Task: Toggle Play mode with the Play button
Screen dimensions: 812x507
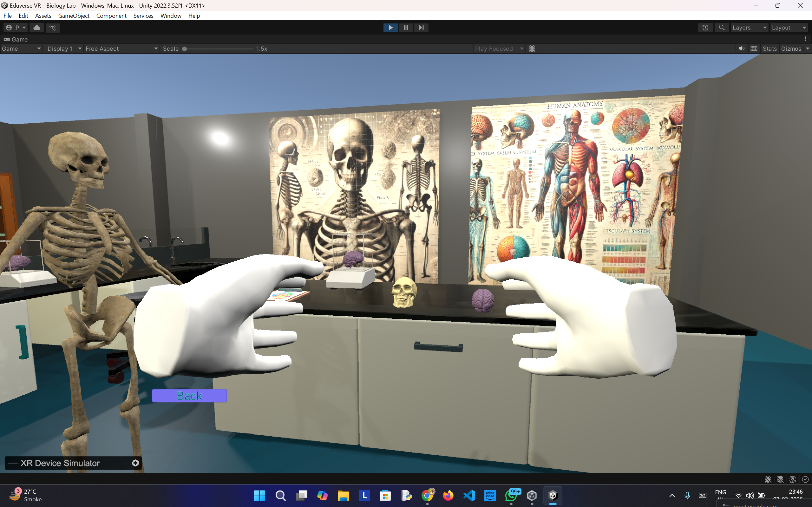Action: point(390,28)
